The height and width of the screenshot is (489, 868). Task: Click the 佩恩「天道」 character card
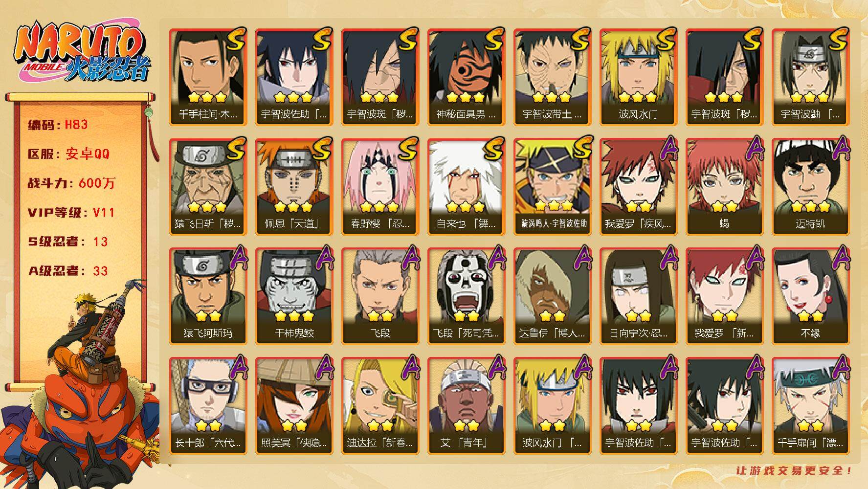294,187
